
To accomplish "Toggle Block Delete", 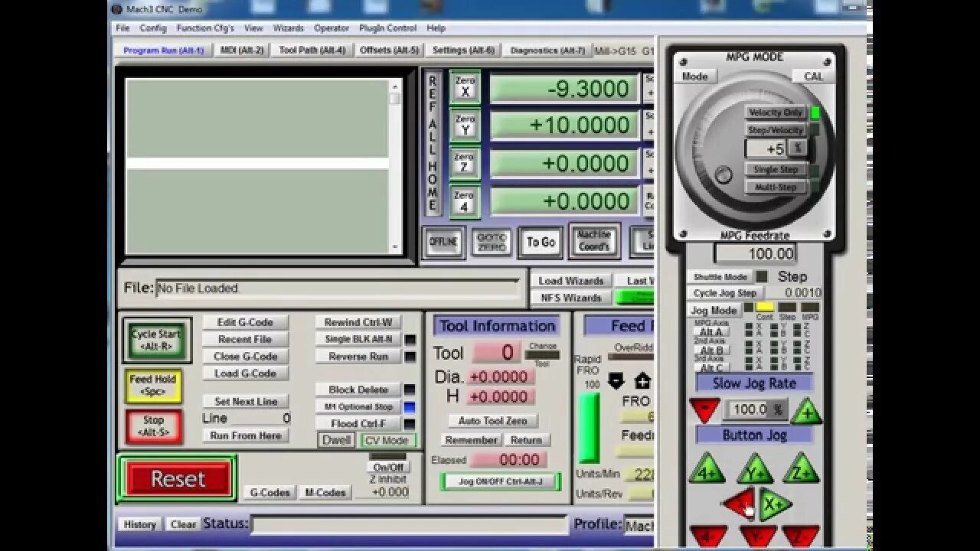I will (358, 390).
